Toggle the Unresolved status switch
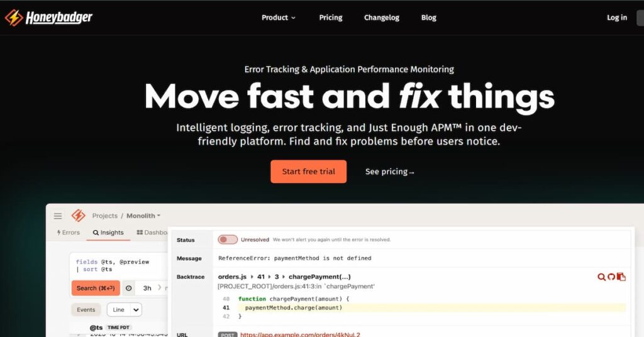The image size is (644, 337). click(x=228, y=240)
